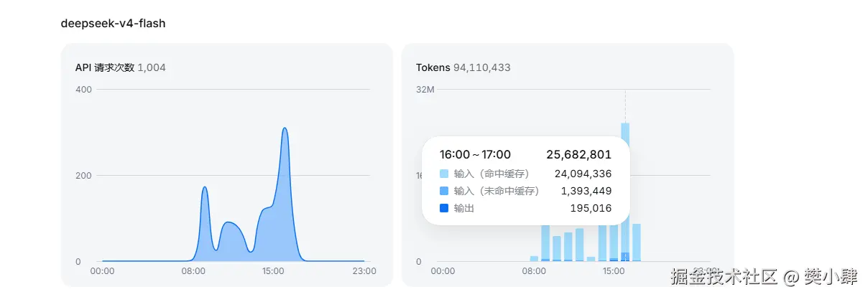Click 15:00 label in API requests chart
868x297 pixels.
(x=274, y=271)
